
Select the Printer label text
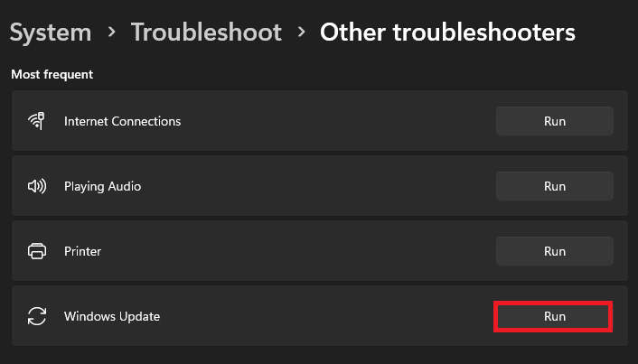84,251
